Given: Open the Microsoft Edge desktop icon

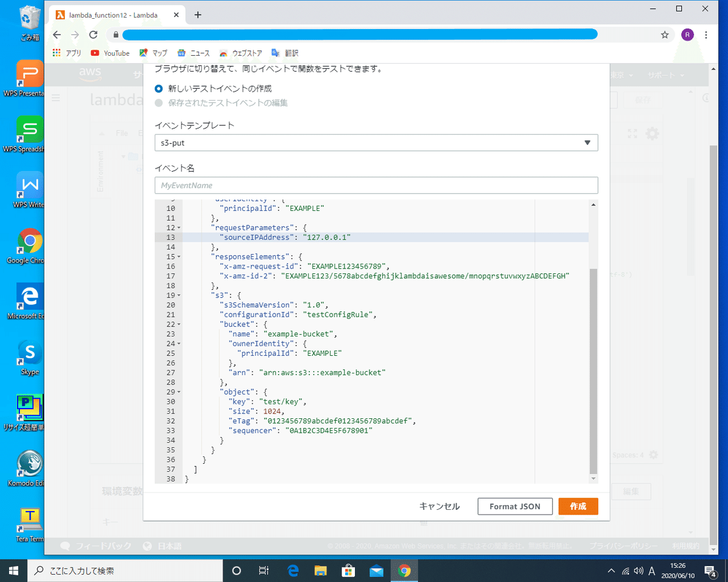Looking at the screenshot, I should (30, 302).
